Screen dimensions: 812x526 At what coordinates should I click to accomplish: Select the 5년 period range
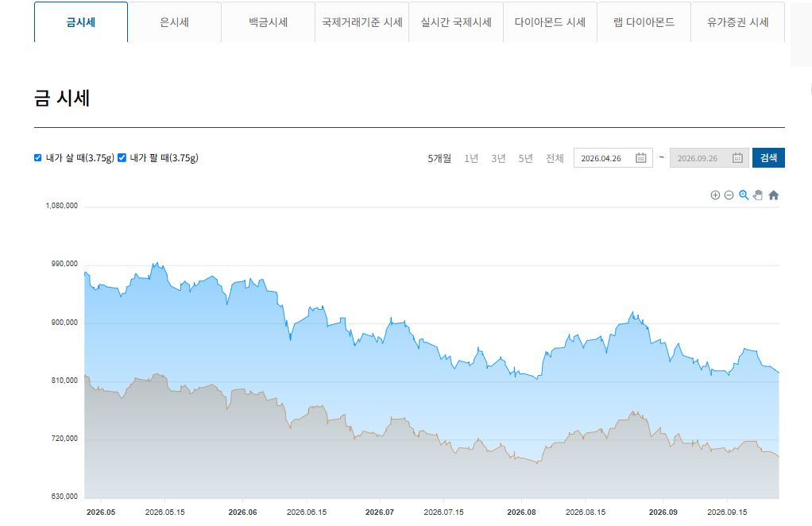pyautogui.click(x=525, y=158)
